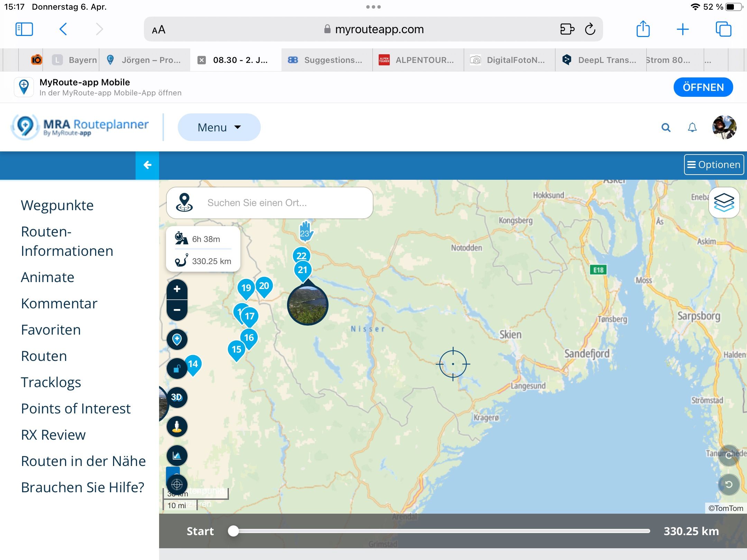Switch to the DeepL Trans... tab
747x560 pixels.
[x=601, y=60]
